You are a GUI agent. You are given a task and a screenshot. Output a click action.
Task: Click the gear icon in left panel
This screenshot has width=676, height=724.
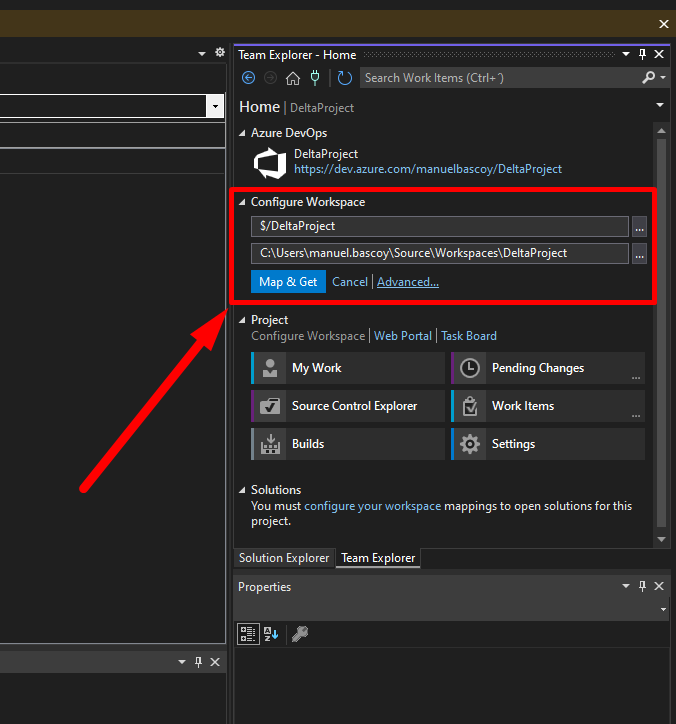point(220,52)
